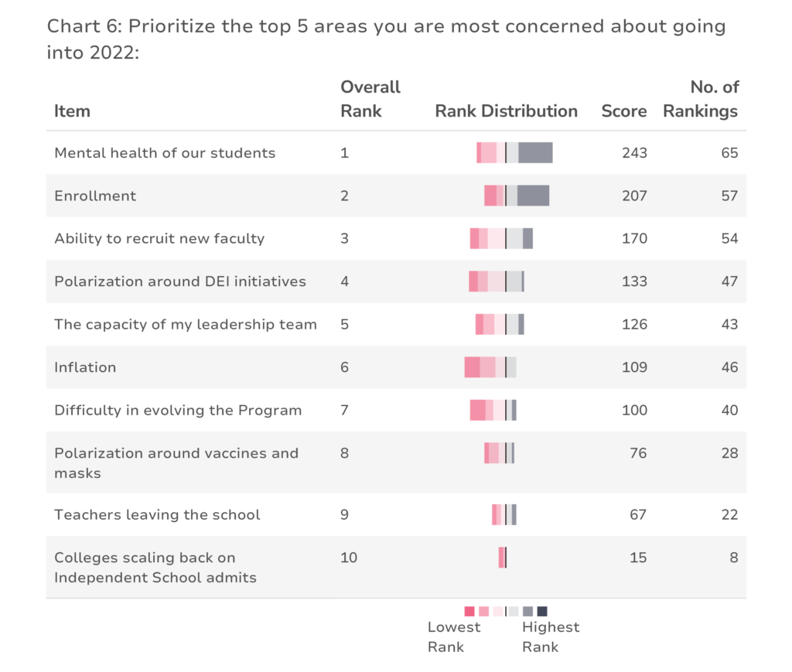
Task: Click the Enrollment rank distribution bar
Action: coord(517,196)
